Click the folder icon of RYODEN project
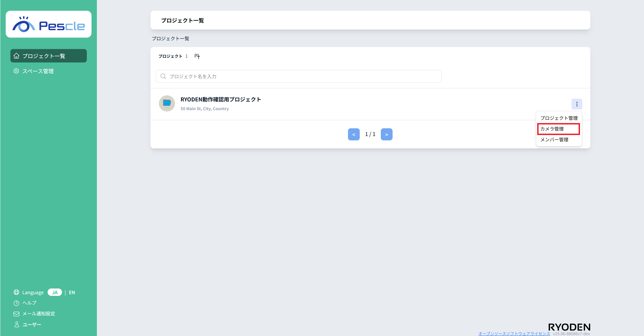This screenshot has width=644, height=336. tap(166, 103)
